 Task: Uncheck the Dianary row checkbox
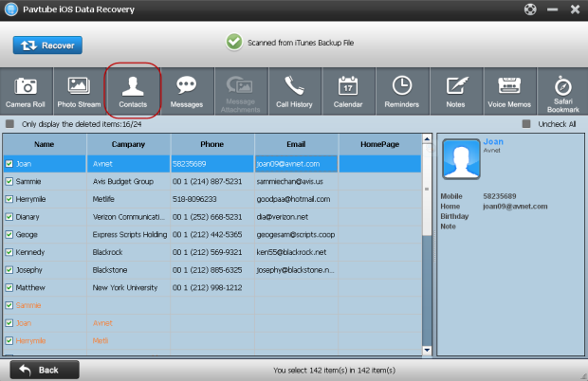(9, 217)
